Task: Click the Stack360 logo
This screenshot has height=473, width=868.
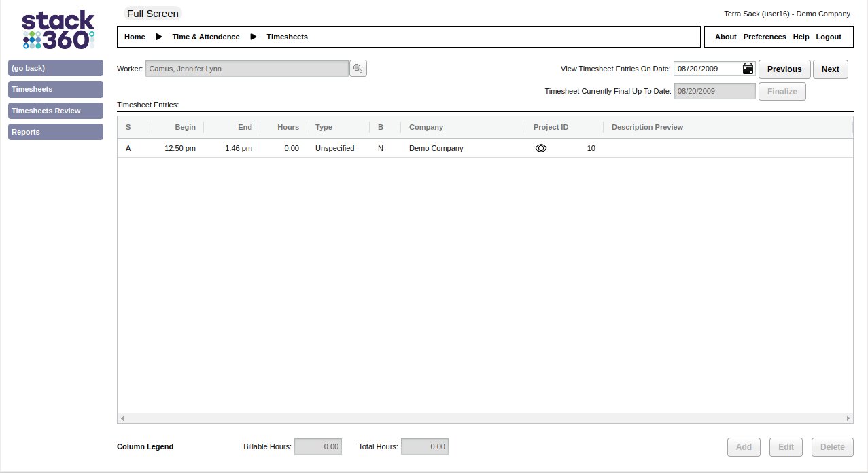Action: [x=58, y=30]
